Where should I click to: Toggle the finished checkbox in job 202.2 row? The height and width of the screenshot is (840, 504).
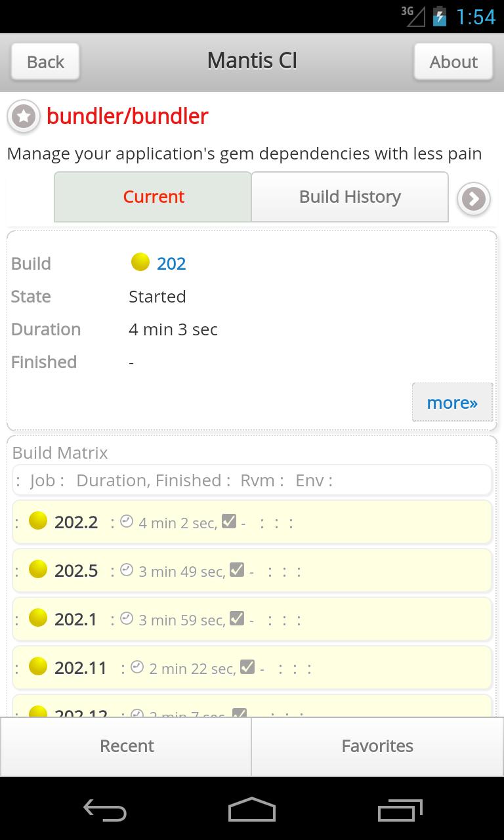click(229, 521)
